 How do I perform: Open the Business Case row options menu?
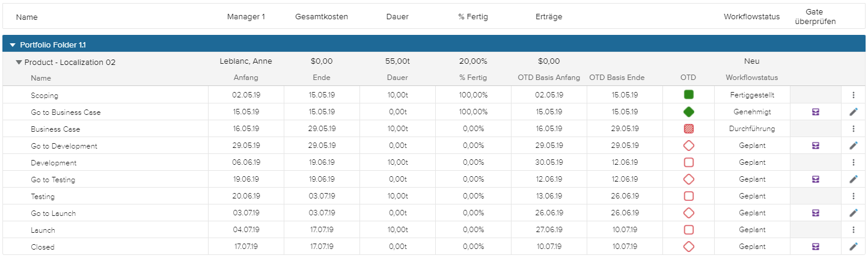pyautogui.click(x=853, y=129)
